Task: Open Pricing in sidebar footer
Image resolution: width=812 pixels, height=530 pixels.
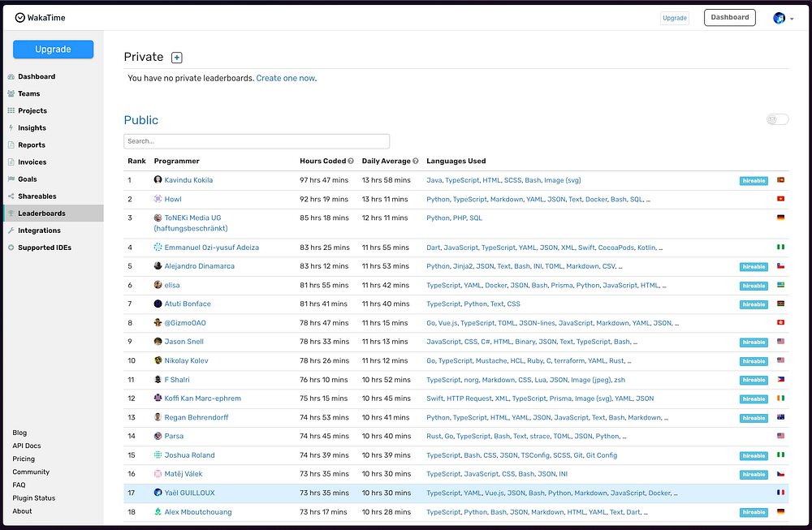Action: pyautogui.click(x=24, y=459)
